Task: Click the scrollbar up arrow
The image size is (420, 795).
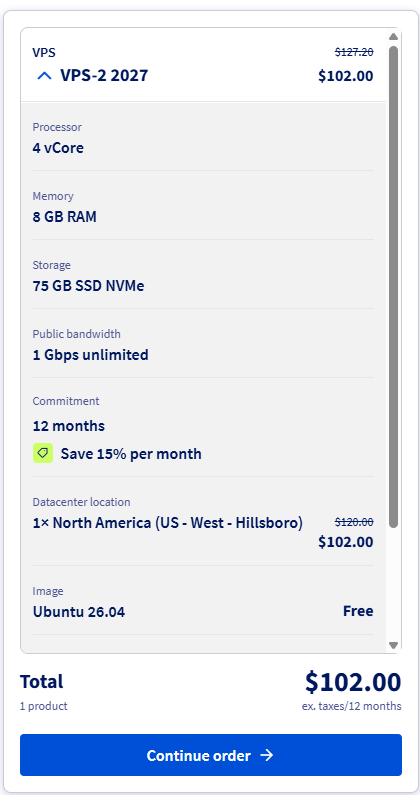Action: tap(393, 37)
